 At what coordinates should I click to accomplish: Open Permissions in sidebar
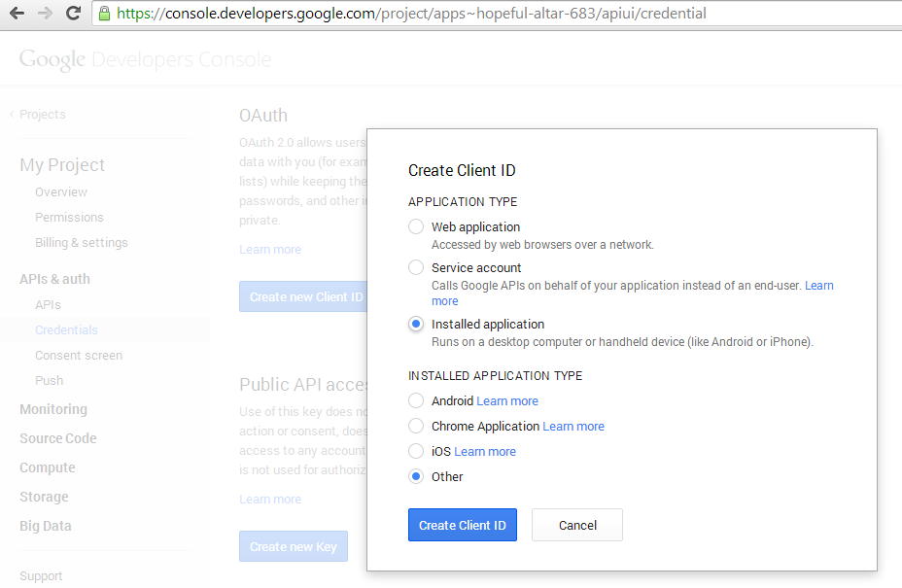coord(69,218)
